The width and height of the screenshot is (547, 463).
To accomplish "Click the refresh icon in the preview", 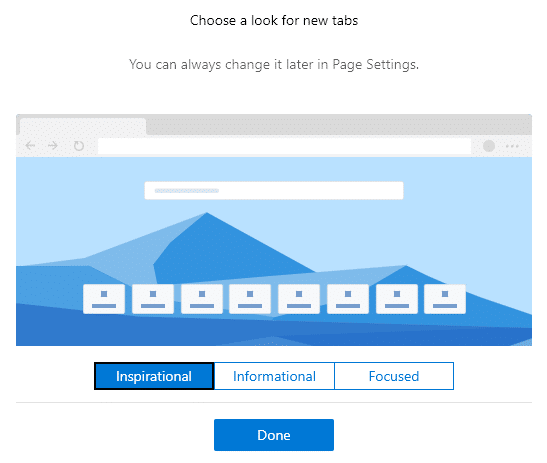I will (x=79, y=145).
